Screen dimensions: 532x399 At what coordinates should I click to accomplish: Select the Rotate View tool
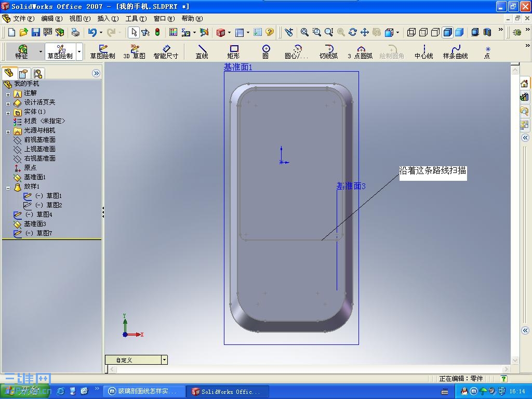point(353,32)
